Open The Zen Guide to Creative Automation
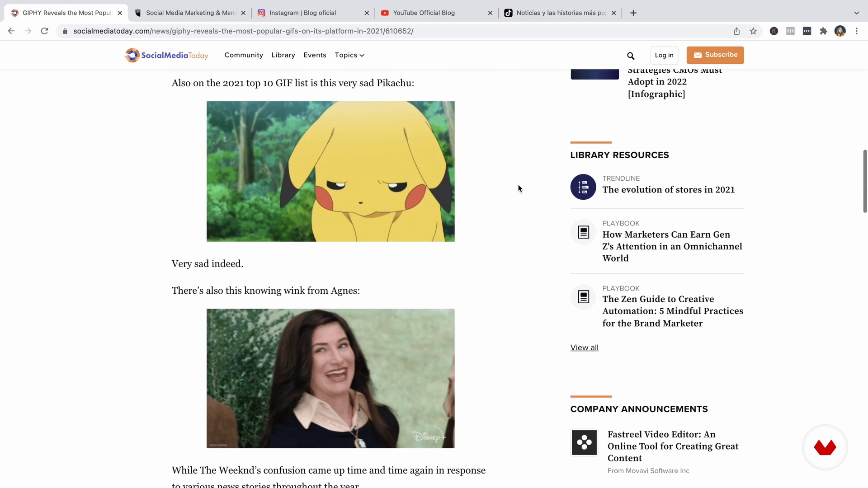The height and width of the screenshot is (488, 868). pos(673,311)
